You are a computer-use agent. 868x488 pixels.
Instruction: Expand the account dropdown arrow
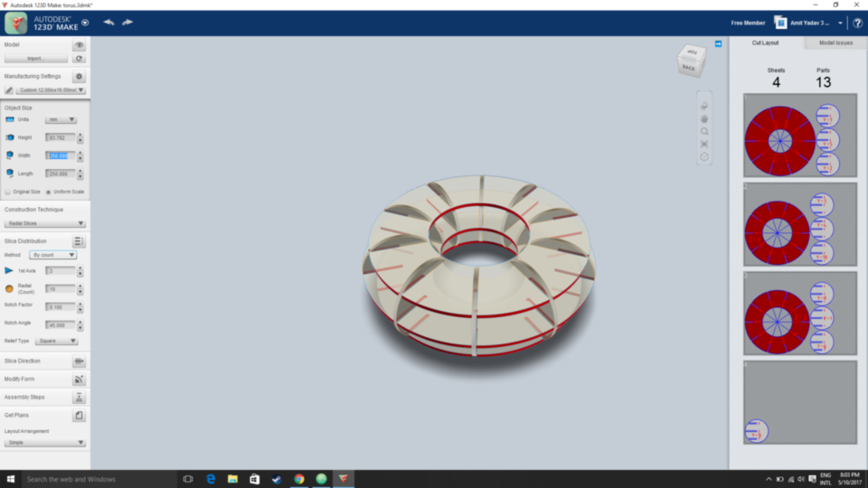pos(840,23)
